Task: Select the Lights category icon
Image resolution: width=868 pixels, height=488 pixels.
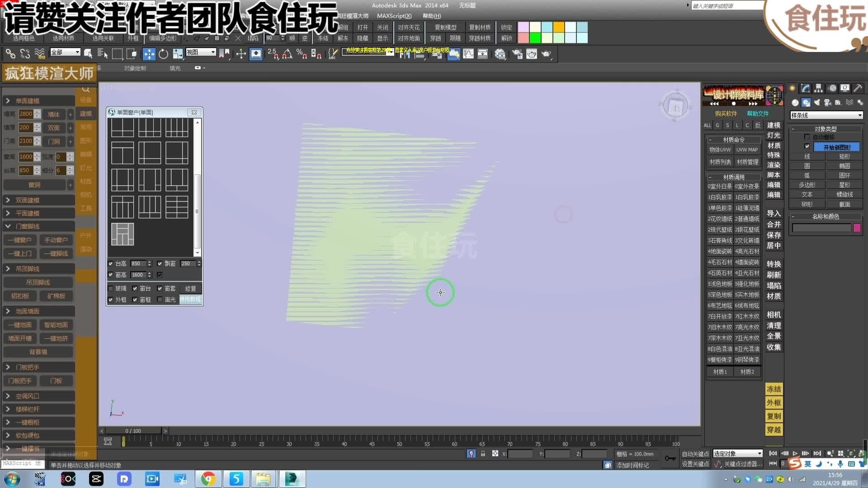Action: 817,103
